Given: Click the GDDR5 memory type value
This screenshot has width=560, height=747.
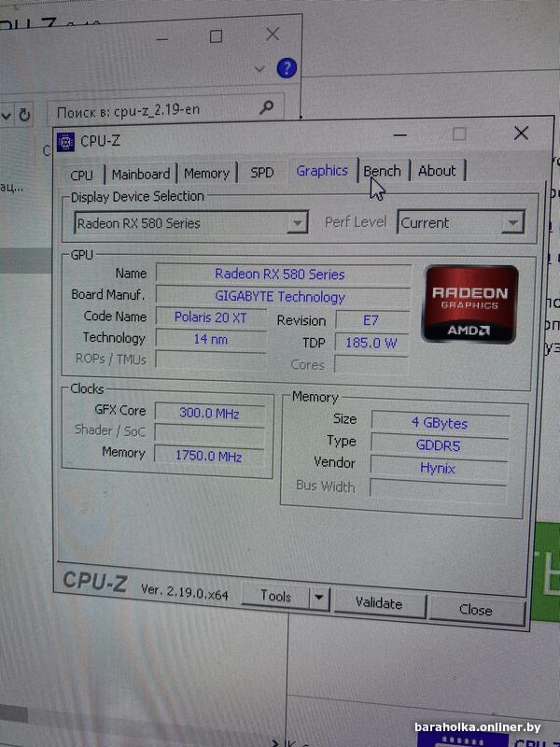Looking at the screenshot, I should point(440,445).
